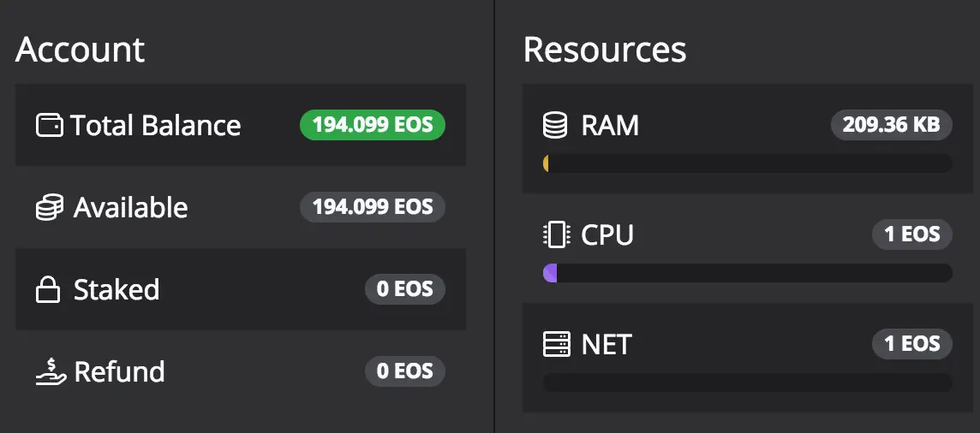
Task: Click the 0 EOS badge in the Staked row
Action: click(405, 289)
